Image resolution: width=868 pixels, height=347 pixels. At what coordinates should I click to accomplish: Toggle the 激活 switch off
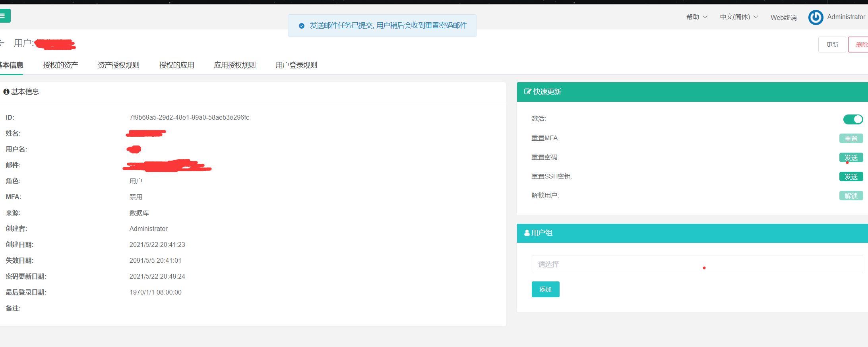[x=853, y=119]
